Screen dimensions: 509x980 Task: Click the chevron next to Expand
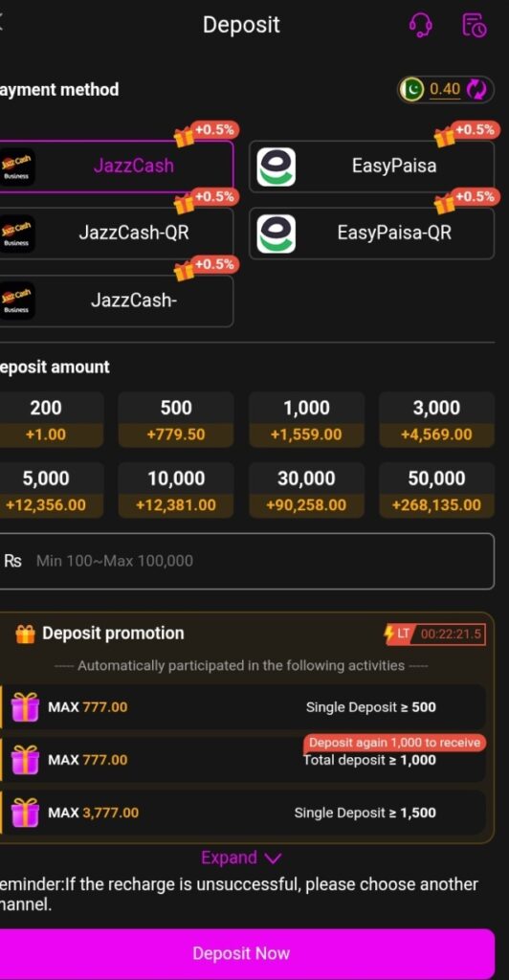tap(273, 858)
